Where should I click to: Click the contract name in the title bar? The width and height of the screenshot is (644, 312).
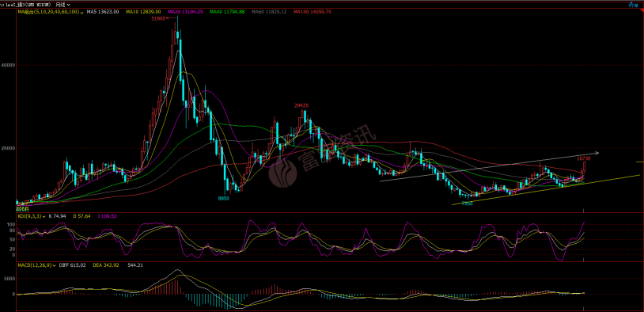[26, 5]
